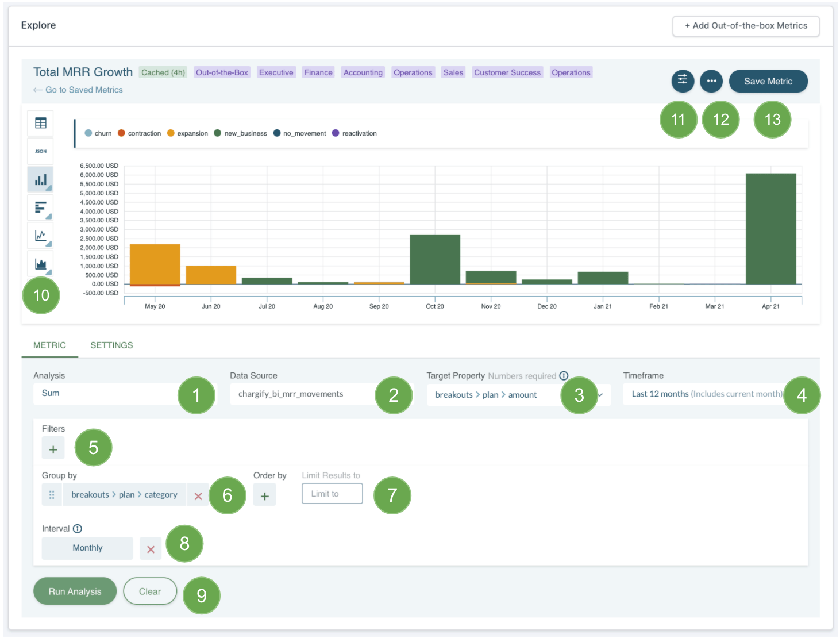Select the METRIC tab
The height and width of the screenshot is (638, 840).
[49, 345]
